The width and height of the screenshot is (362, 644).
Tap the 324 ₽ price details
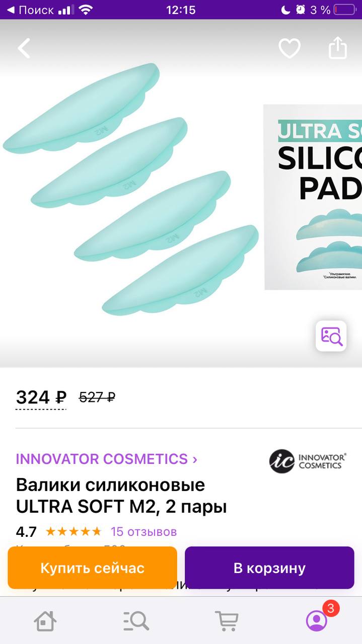coord(41,397)
